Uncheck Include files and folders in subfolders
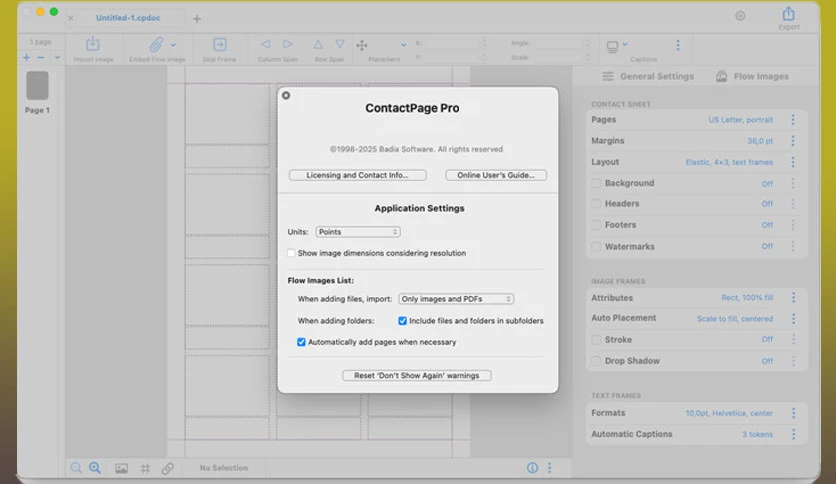The image size is (836, 484). 403,321
